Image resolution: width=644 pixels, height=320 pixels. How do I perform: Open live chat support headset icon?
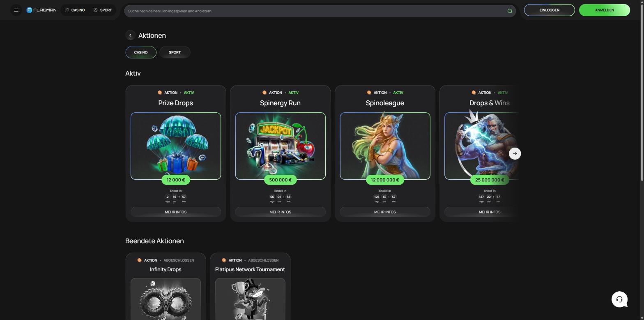619,299
